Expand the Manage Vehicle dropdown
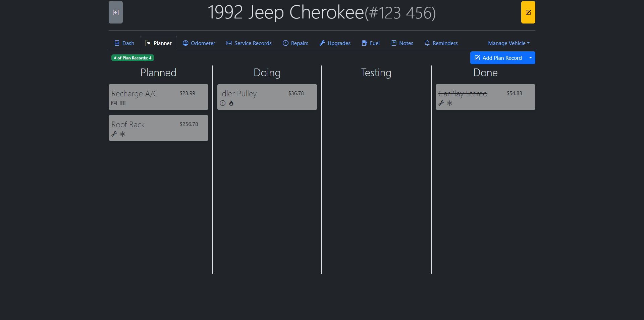The height and width of the screenshot is (320, 644). coord(508,43)
